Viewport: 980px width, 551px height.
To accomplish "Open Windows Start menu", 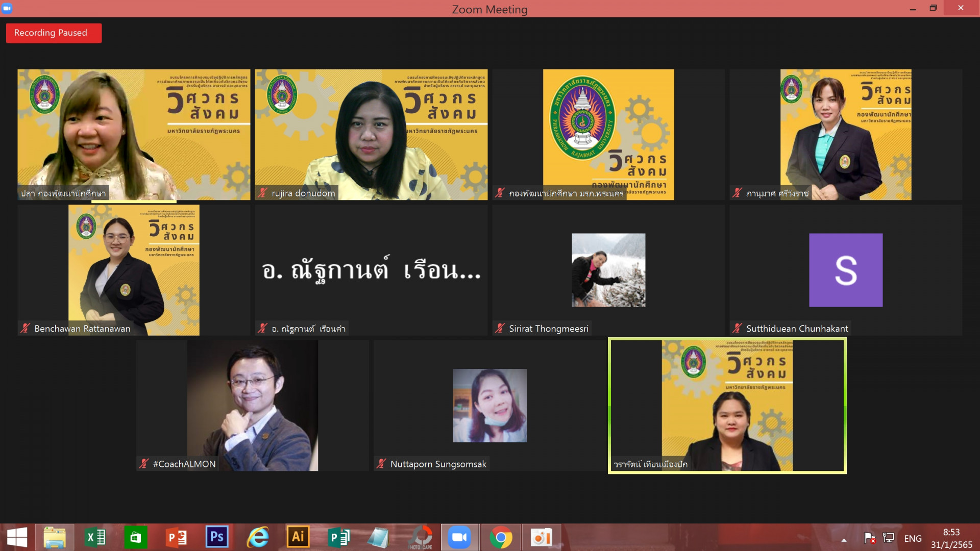I will pos(17,537).
